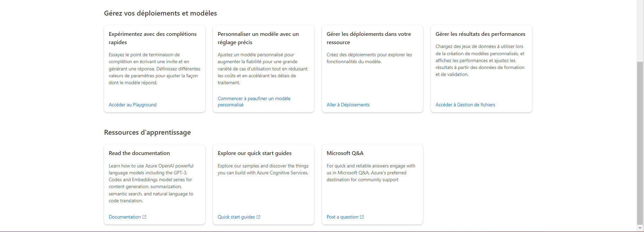Click the Accéder au Playground link

[132, 105]
